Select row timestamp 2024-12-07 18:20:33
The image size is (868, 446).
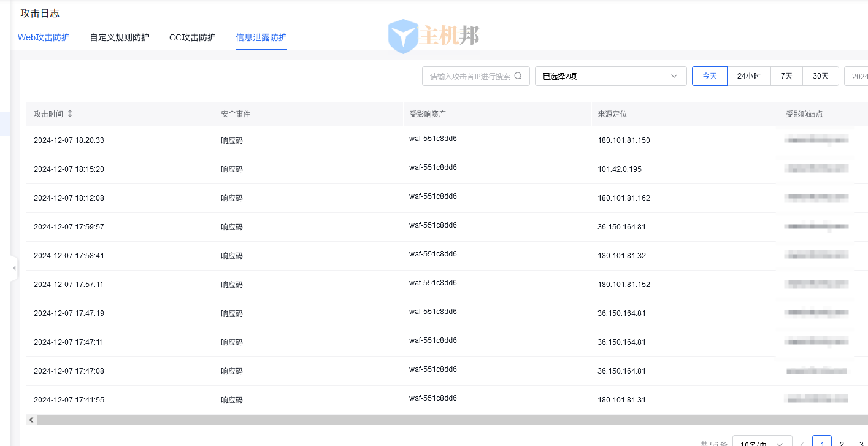coord(69,140)
